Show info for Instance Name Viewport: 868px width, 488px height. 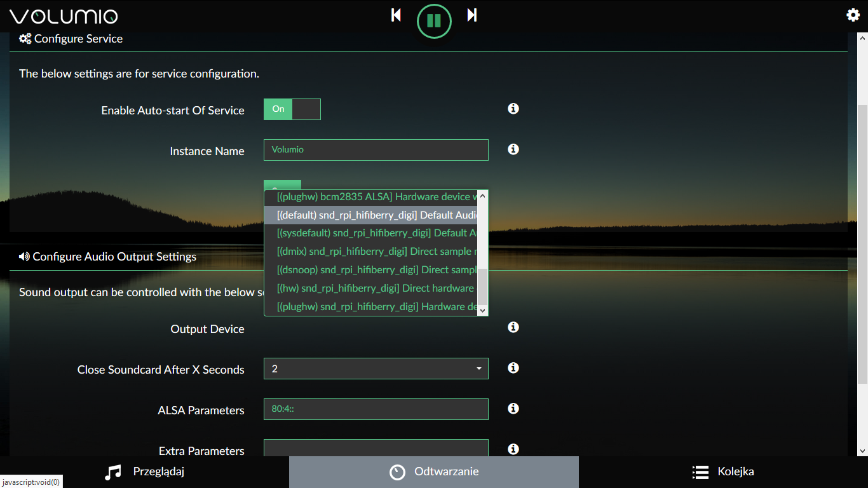[513, 149]
